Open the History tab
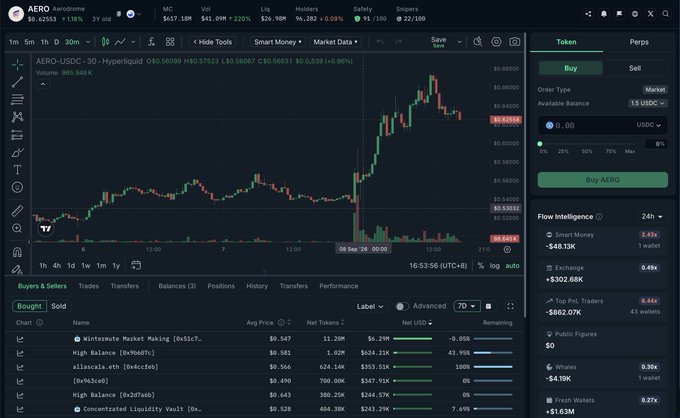680x418 pixels. [x=257, y=286]
